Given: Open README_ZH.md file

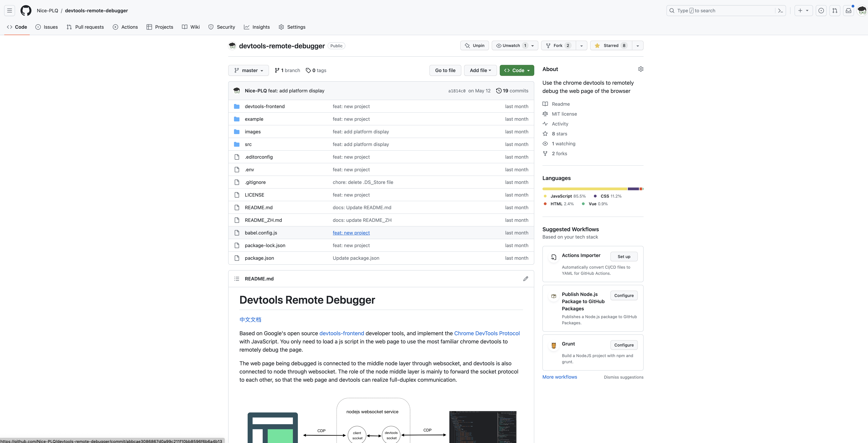Looking at the screenshot, I should coord(263,220).
